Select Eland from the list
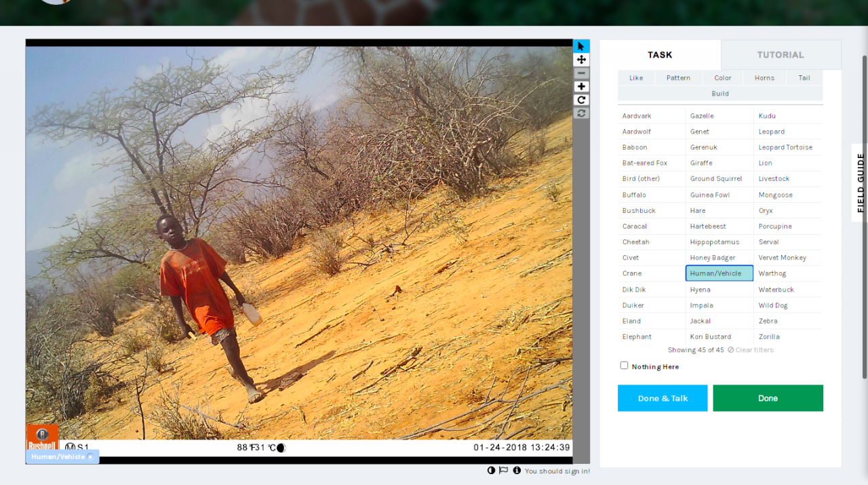The image size is (868, 485). [652, 321]
